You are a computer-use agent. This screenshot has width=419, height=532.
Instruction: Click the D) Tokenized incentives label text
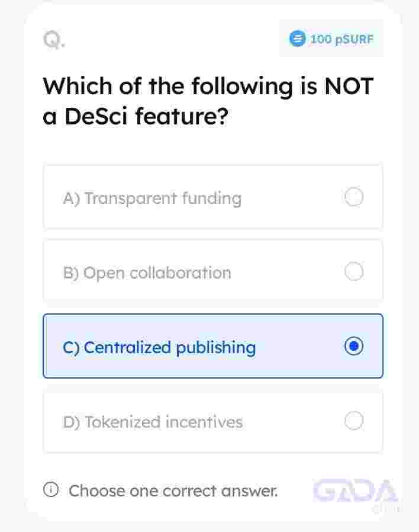pos(153,422)
